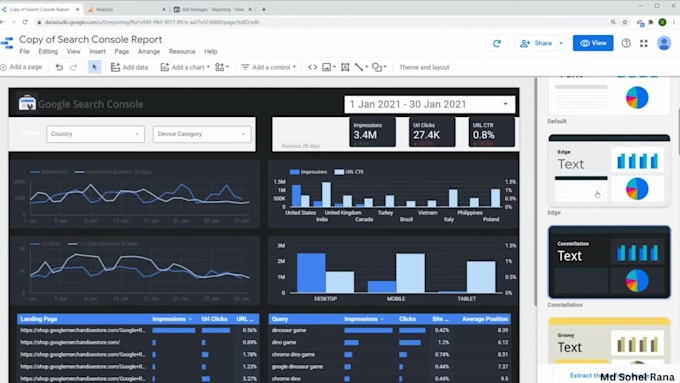Viewport: 680px width, 383px height.
Task: Select the shape drawing tool
Action: click(377, 67)
